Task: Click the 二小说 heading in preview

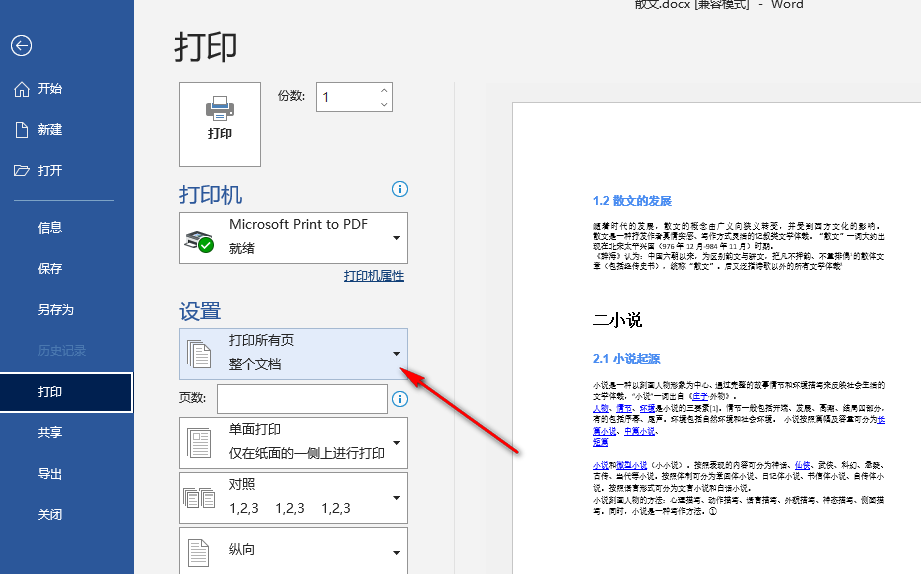Action: [x=617, y=320]
